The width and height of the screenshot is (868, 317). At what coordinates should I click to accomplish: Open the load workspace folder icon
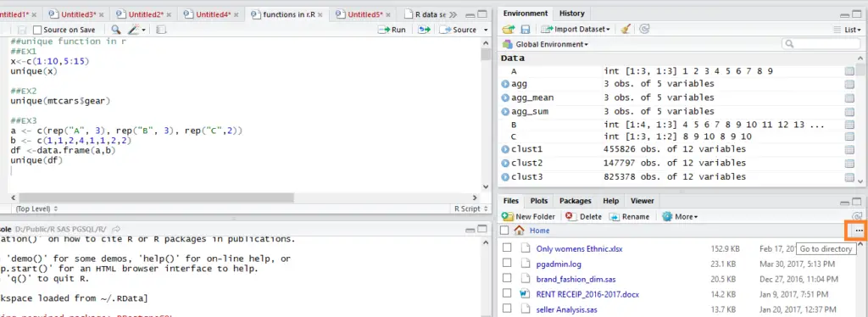pyautogui.click(x=509, y=30)
